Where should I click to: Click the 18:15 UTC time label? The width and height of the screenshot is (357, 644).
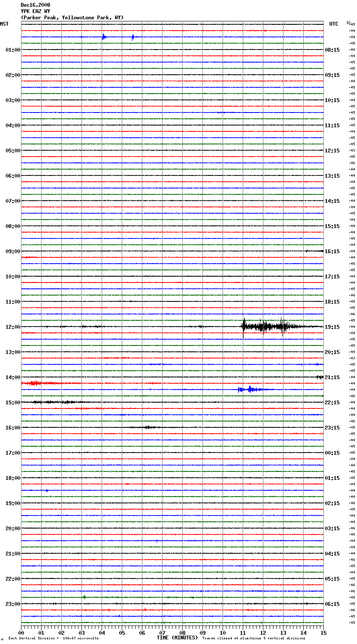[x=332, y=302]
